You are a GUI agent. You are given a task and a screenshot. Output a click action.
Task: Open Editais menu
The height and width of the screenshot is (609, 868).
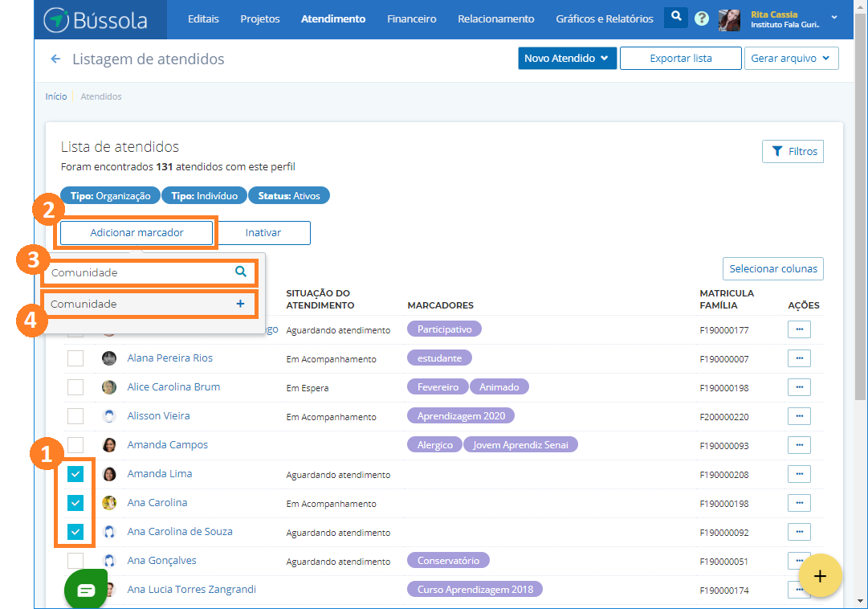(x=203, y=18)
